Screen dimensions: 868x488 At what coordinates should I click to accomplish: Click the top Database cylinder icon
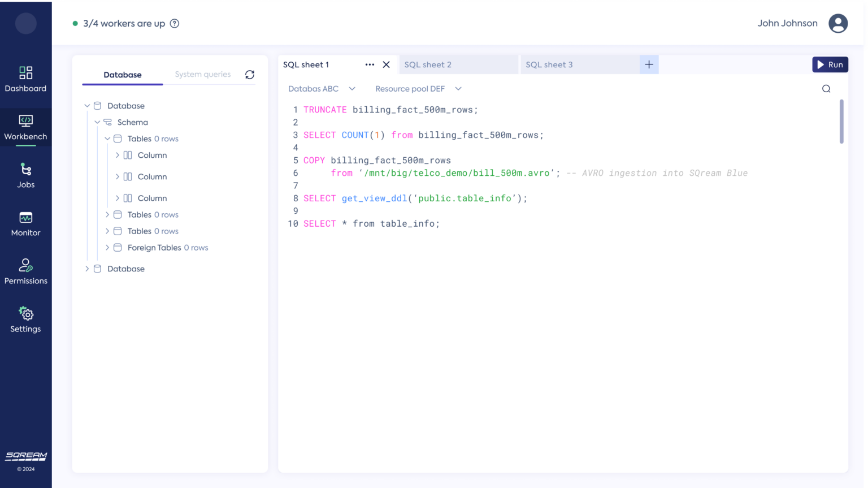click(97, 106)
